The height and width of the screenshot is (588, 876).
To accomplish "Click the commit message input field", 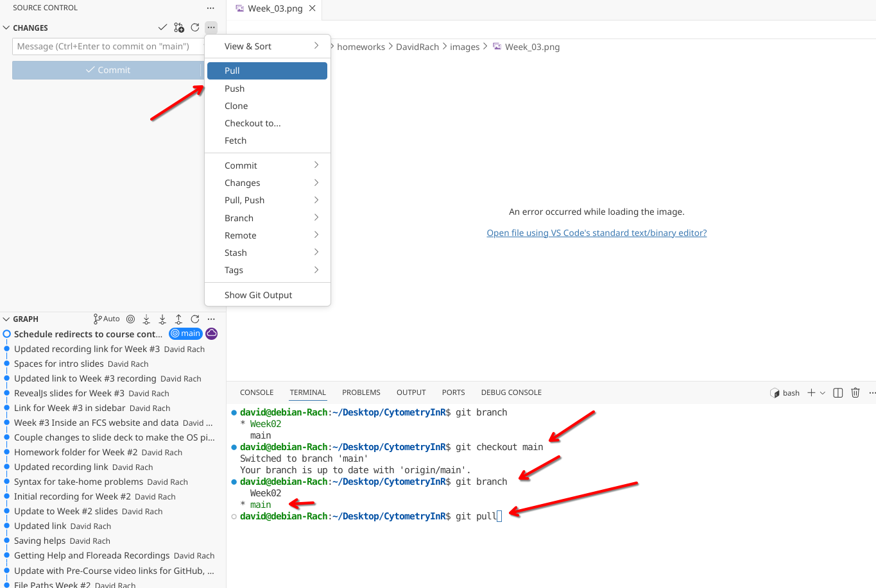I will [107, 46].
